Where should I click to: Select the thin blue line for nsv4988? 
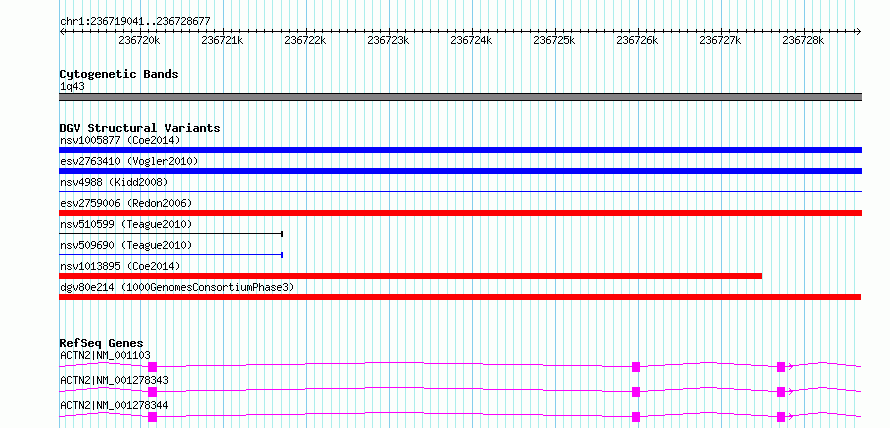click(460, 192)
